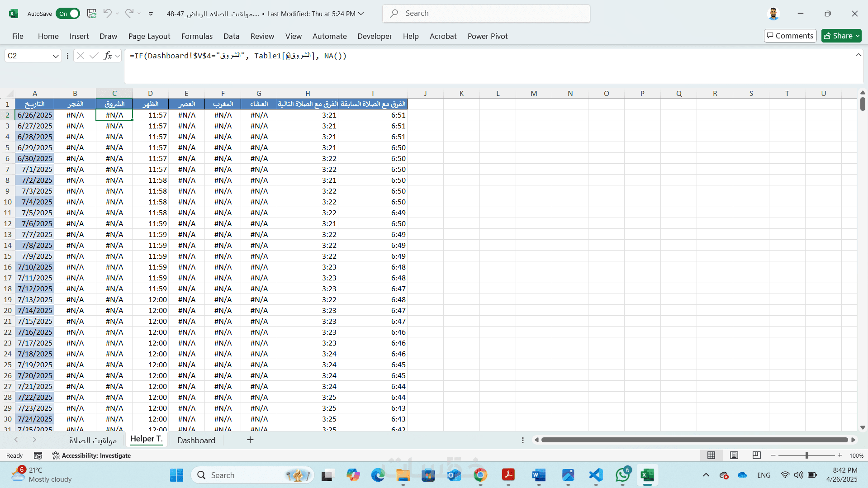Image resolution: width=868 pixels, height=488 pixels.
Task: Open WhatsApp from the taskbar
Action: (623, 475)
